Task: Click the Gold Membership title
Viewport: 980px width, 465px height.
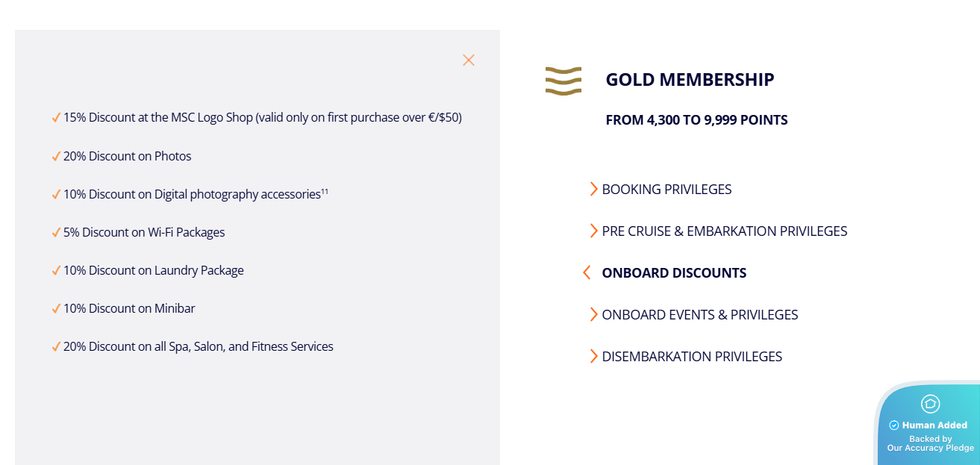Action: (690, 80)
